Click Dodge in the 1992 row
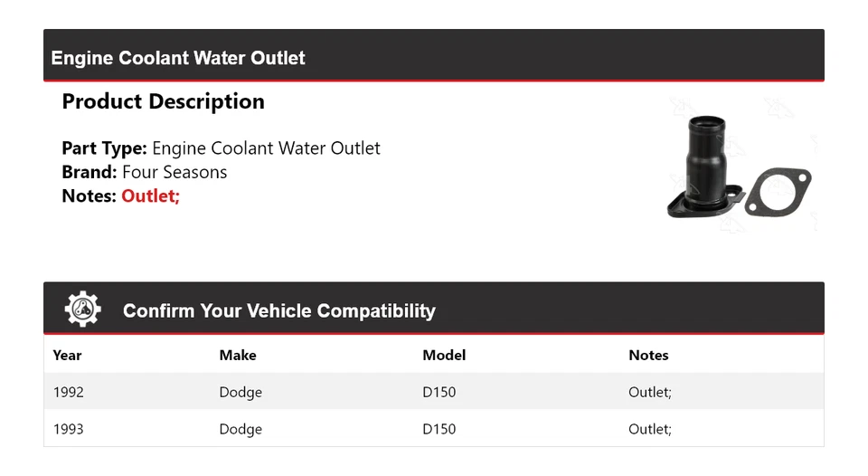 click(x=241, y=392)
